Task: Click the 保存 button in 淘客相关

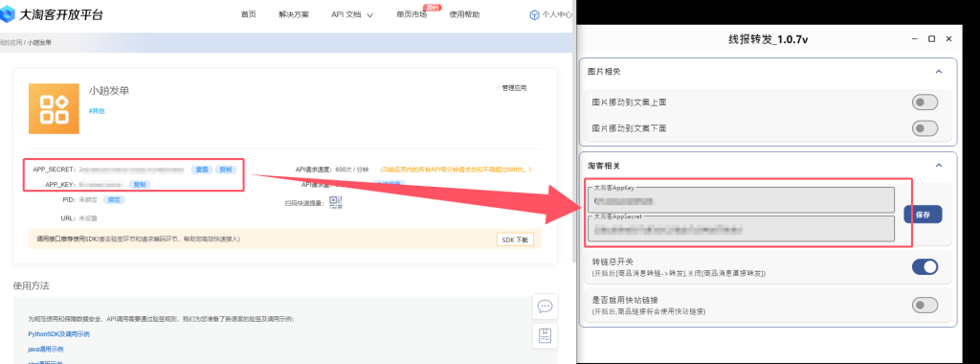Action: (923, 214)
